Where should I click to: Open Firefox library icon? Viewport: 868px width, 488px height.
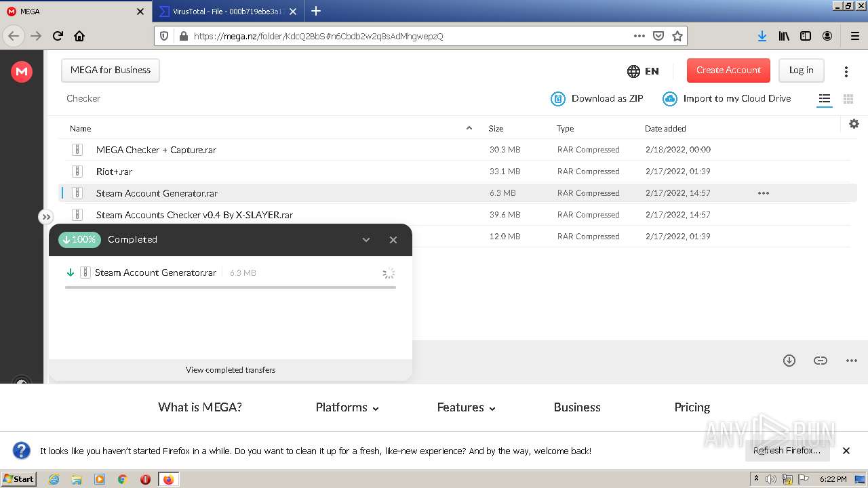point(784,36)
